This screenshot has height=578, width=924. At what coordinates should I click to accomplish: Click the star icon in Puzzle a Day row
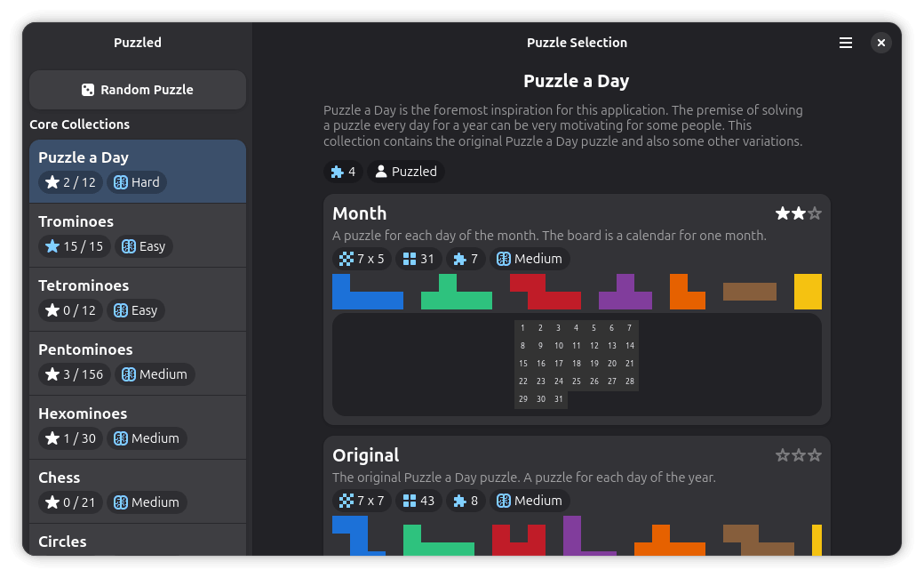pos(52,182)
